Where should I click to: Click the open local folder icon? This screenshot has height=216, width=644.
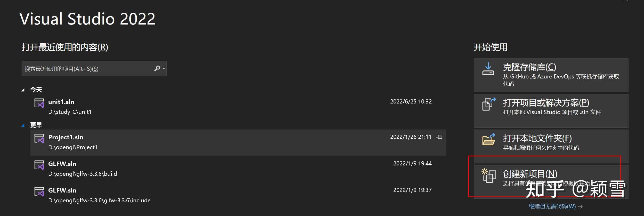488,139
